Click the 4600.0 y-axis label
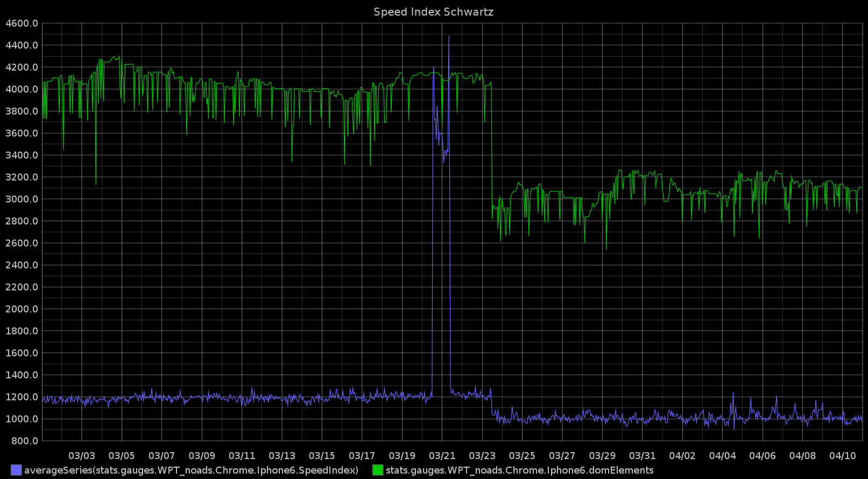 pyautogui.click(x=22, y=23)
